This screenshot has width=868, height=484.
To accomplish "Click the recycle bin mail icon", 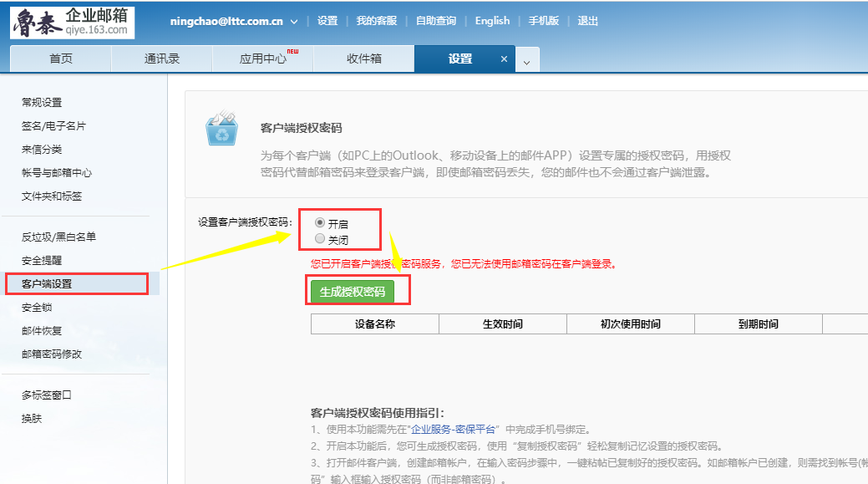I will click(x=222, y=129).
